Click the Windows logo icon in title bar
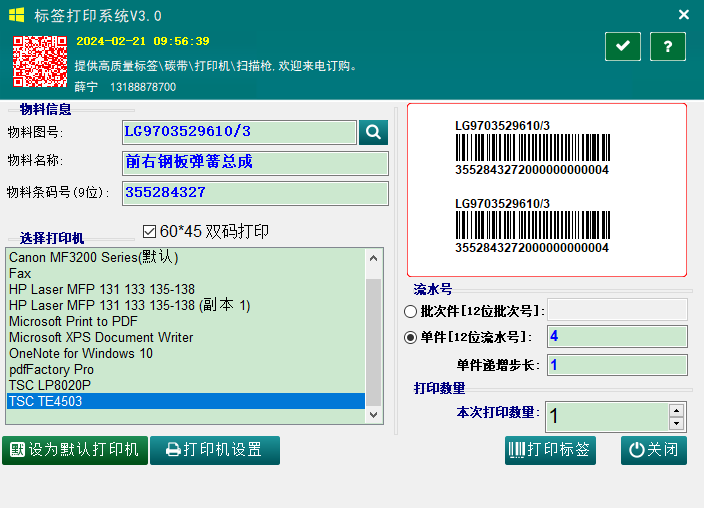 coord(17,15)
